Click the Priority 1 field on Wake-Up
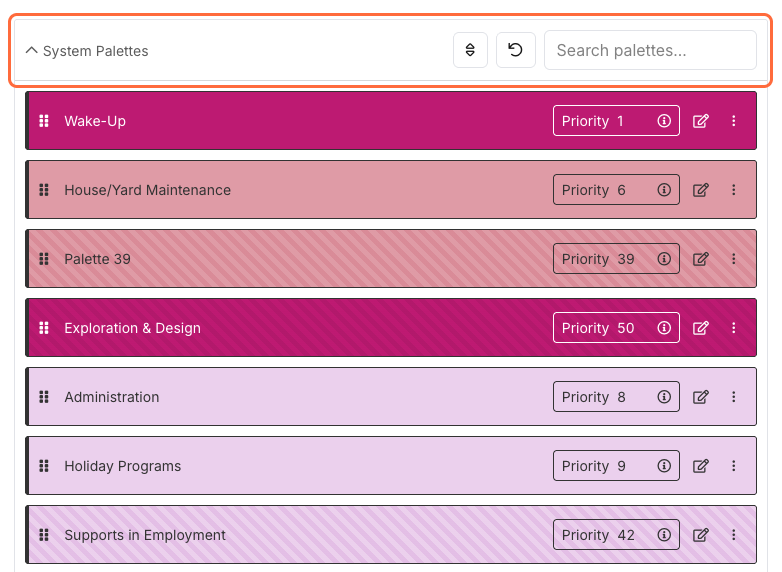The width and height of the screenshot is (782, 572). point(616,121)
